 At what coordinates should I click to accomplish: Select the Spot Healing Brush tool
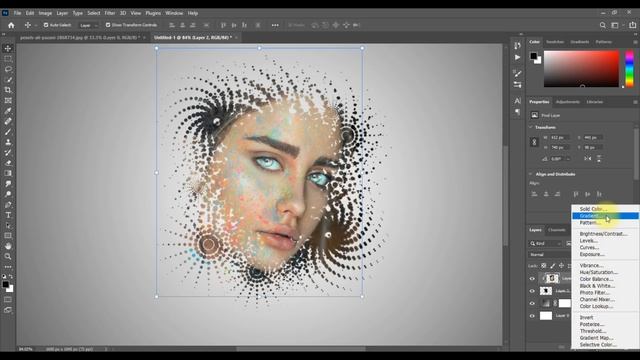tap(8, 121)
